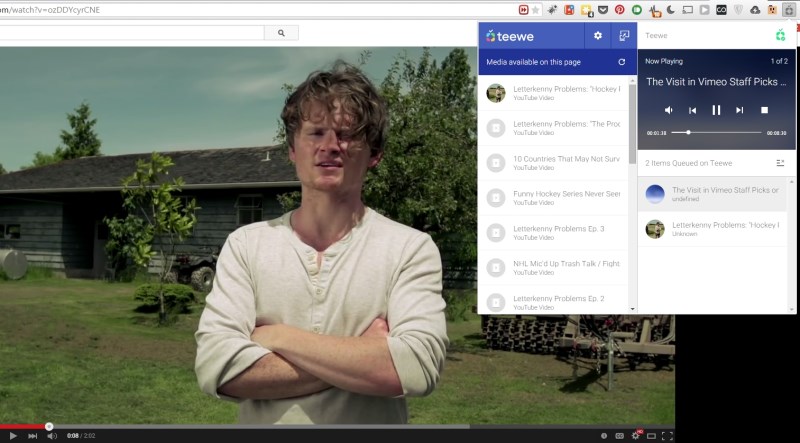
Task: Click the cast screen icon in Teewe header
Action: (624, 36)
